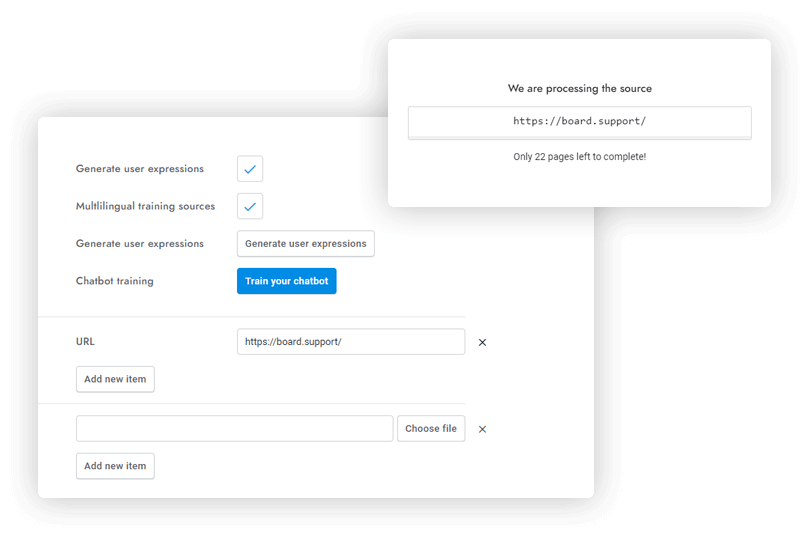This screenshot has width=809, height=535.
Task: Add new item below the URL field
Action: (115, 380)
